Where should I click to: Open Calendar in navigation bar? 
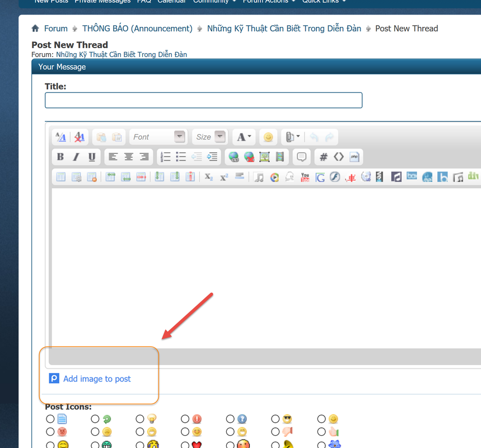click(171, 1)
